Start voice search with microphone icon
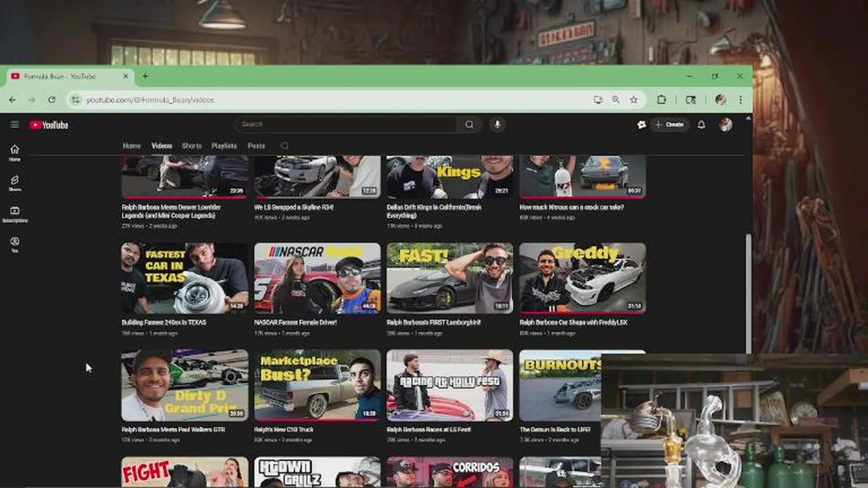This screenshot has height=488, width=868. (x=497, y=125)
